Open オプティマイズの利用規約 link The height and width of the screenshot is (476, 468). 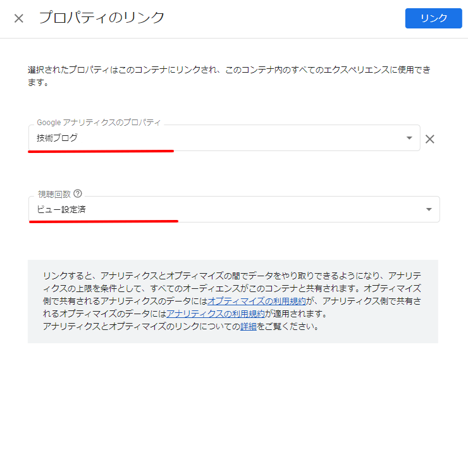(257, 301)
